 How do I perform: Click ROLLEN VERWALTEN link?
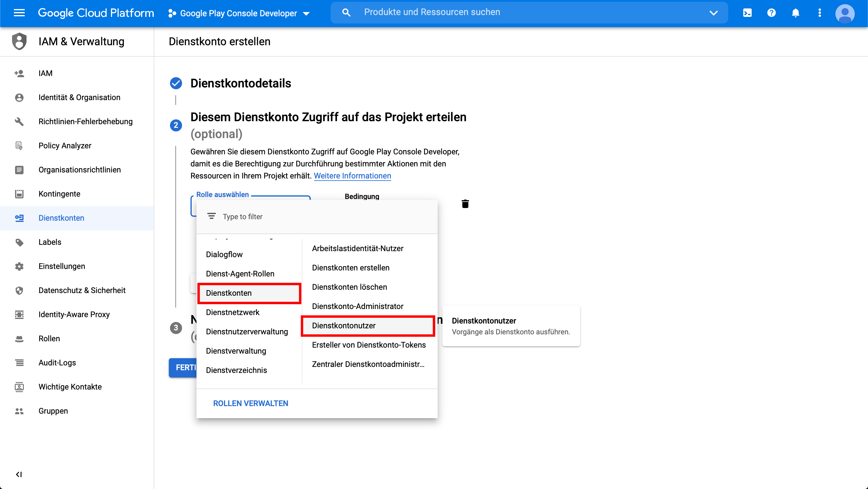pyautogui.click(x=251, y=403)
